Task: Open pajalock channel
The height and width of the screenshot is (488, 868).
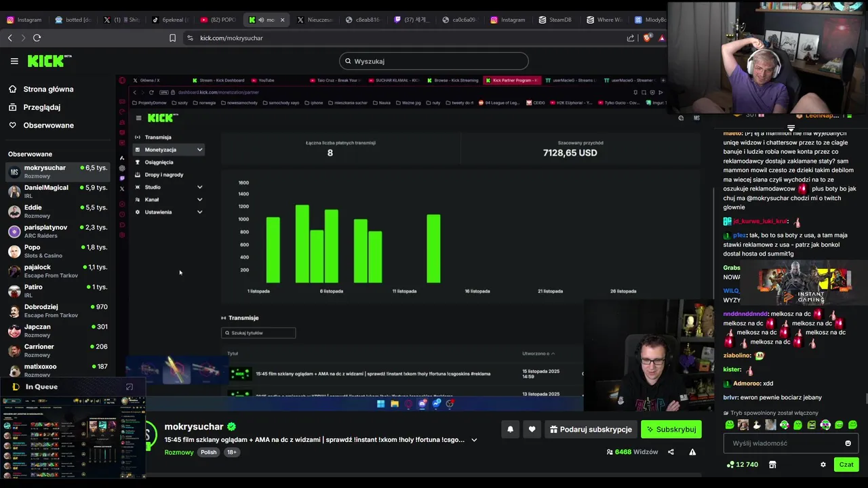Action: 58,271
